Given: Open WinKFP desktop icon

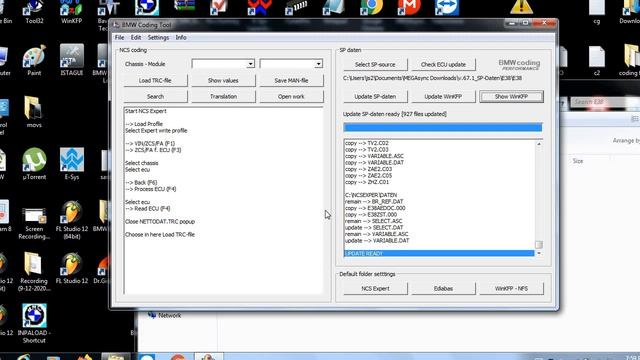Looking at the screenshot, I should click(71, 11).
